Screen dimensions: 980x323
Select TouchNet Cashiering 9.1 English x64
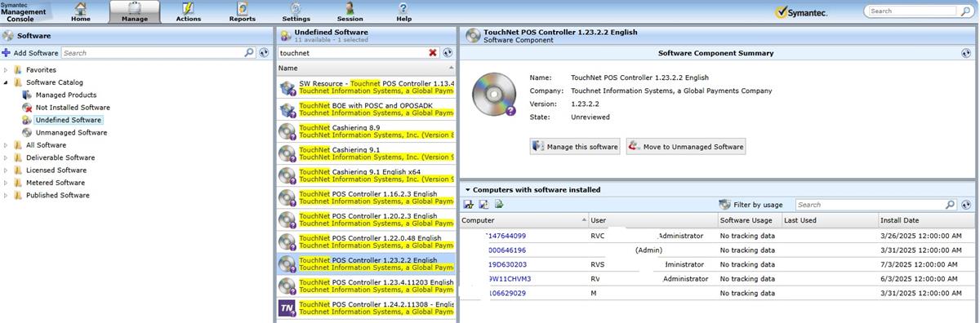(366, 175)
